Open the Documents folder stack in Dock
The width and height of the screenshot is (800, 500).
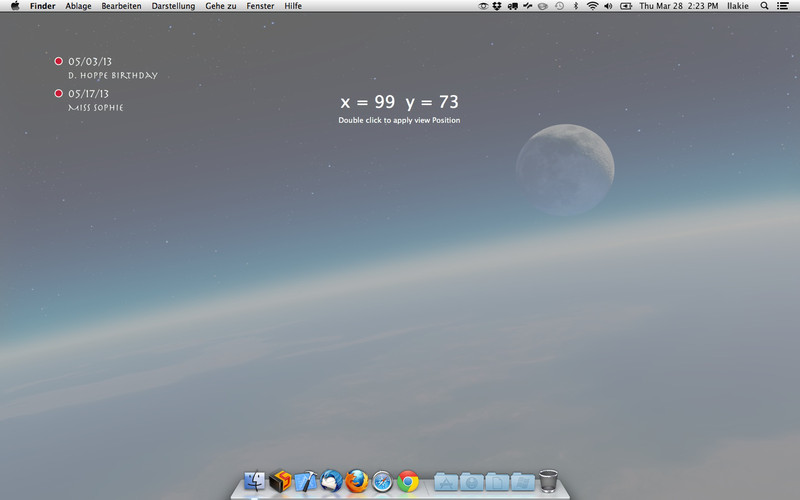pos(497,482)
